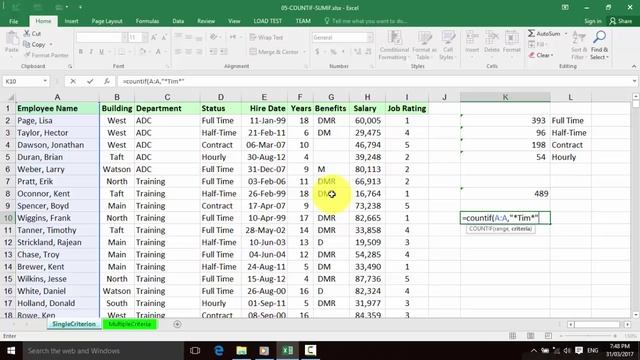Screen dimensions: 640x360
Task: Click into the formula bar text
Action: (x=373, y=81)
